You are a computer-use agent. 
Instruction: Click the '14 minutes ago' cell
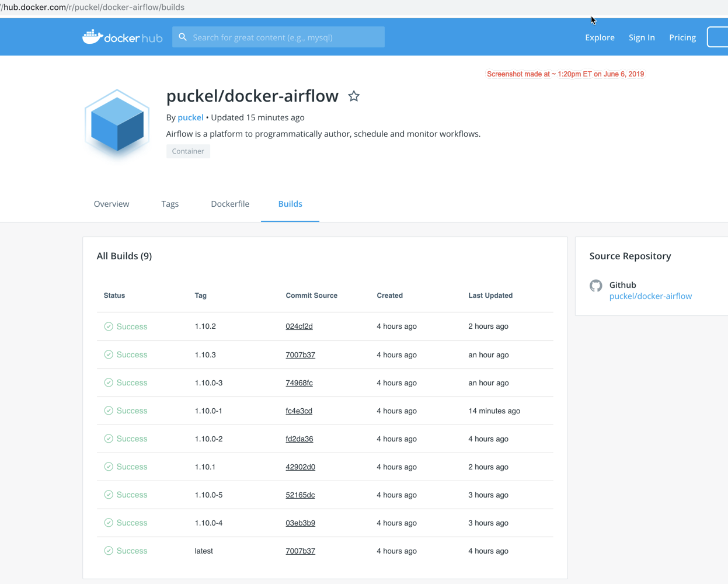click(x=494, y=411)
